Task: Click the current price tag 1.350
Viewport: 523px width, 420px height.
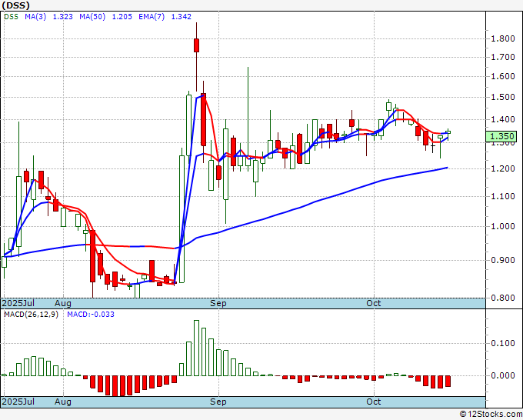Action: click(501, 136)
